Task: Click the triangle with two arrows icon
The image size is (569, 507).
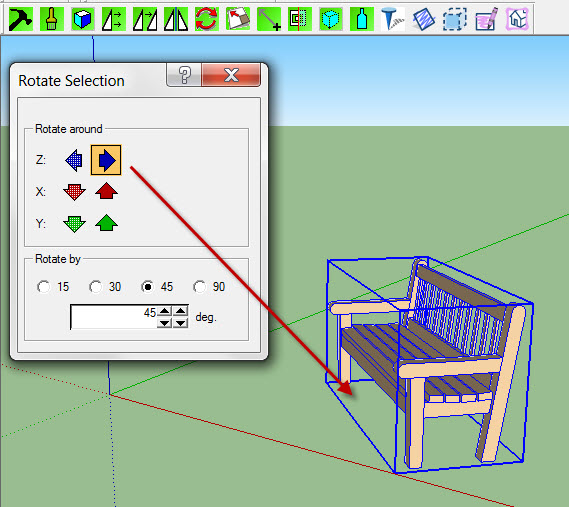Action: click(114, 19)
